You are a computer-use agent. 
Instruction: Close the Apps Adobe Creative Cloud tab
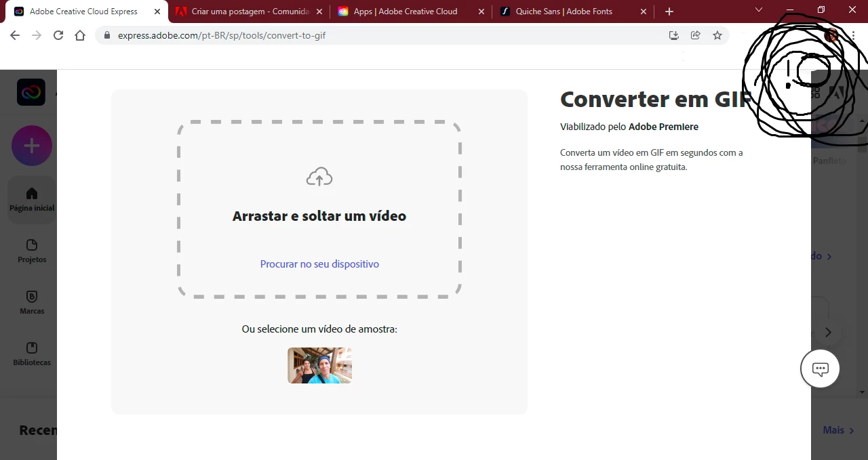[481, 12]
